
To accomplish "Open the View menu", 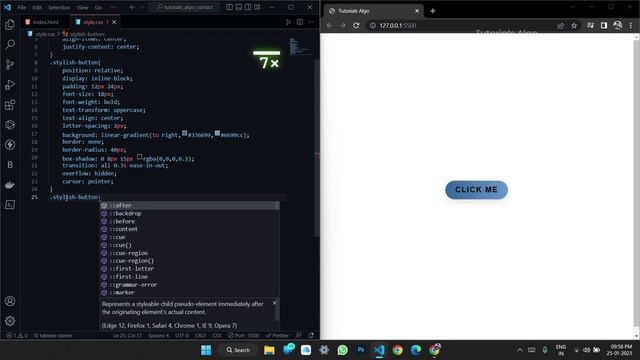I will [x=82, y=7].
